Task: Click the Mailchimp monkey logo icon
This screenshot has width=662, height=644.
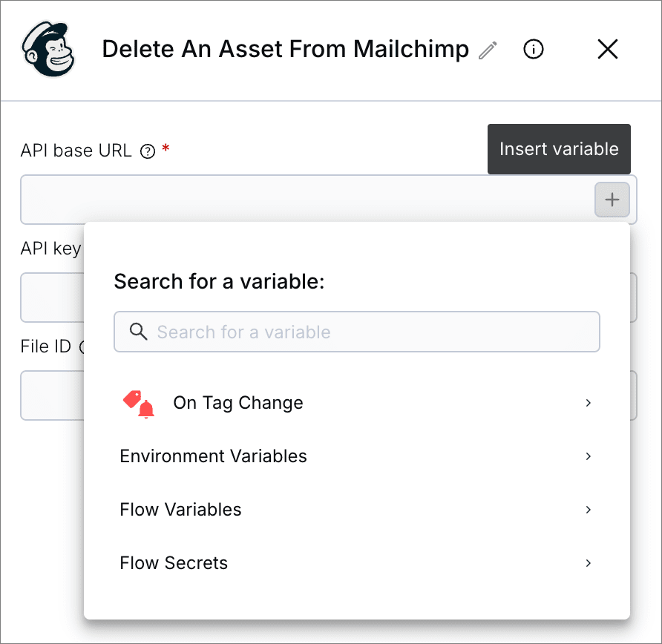Action: 49,49
